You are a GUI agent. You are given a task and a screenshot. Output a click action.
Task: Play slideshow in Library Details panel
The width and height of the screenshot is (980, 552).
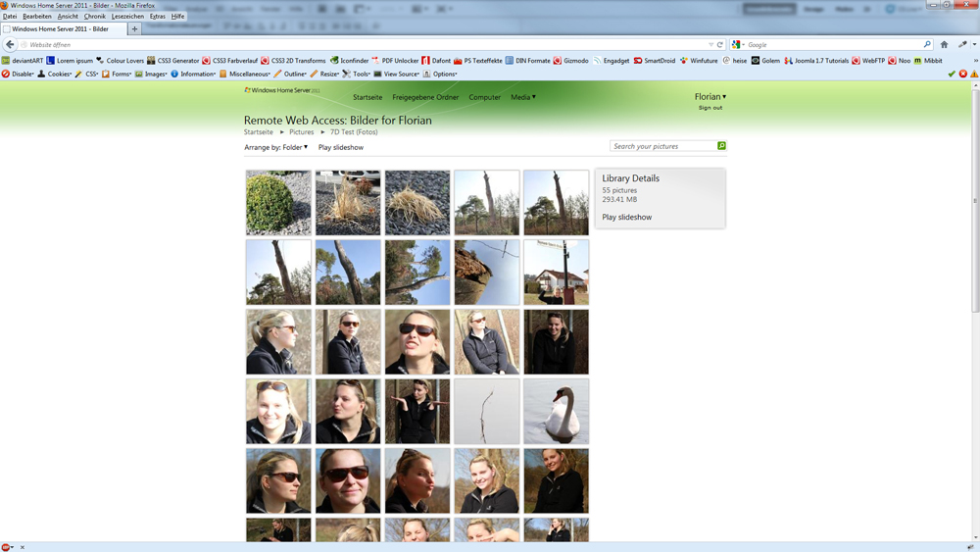627,217
